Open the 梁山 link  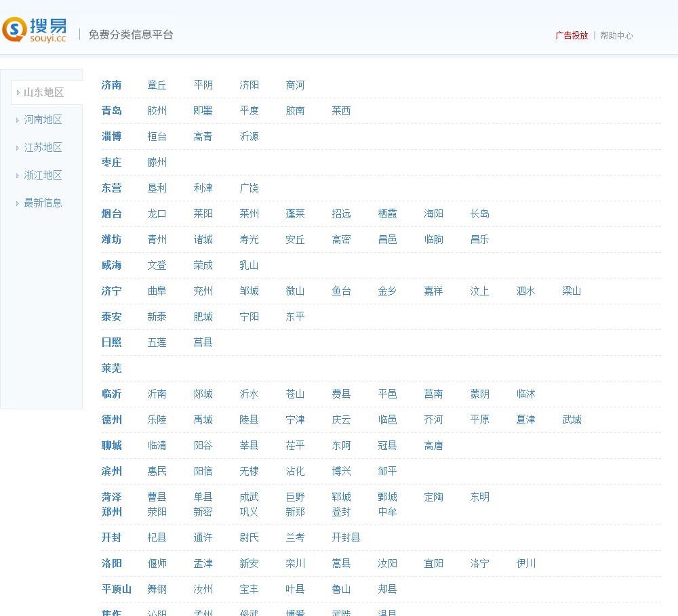pyautogui.click(x=572, y=291)
